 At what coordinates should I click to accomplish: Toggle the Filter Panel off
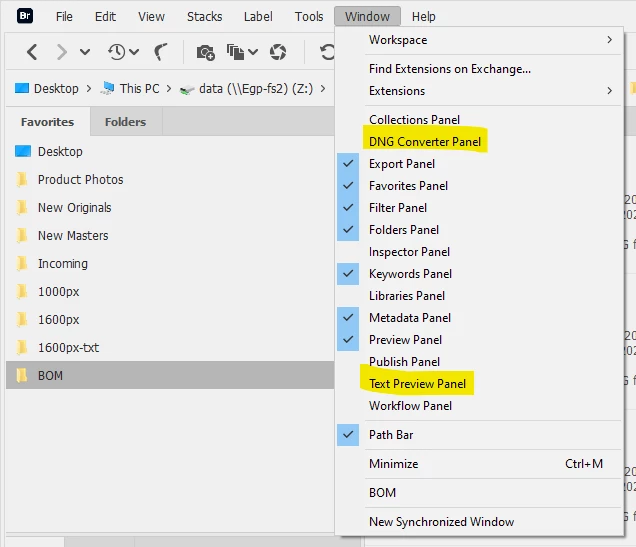click(x=479, y=208)
